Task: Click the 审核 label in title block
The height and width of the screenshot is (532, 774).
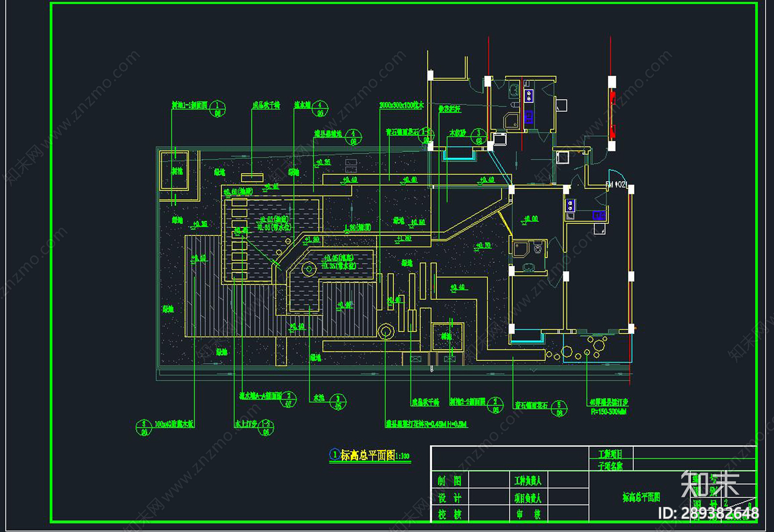Action: click(528, 514)
